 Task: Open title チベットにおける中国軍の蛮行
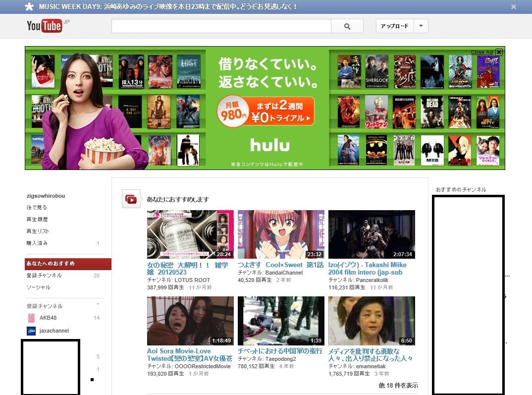(x=280, y=351)
